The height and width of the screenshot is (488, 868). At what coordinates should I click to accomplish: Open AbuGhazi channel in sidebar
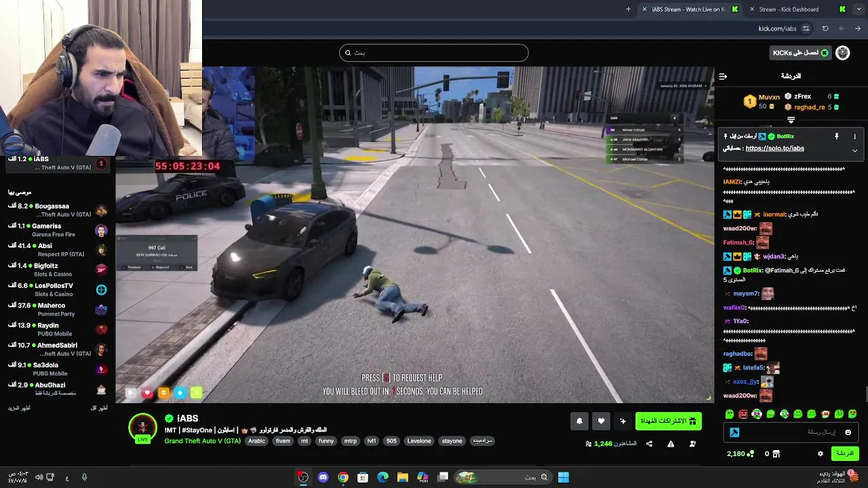(58, 389)
